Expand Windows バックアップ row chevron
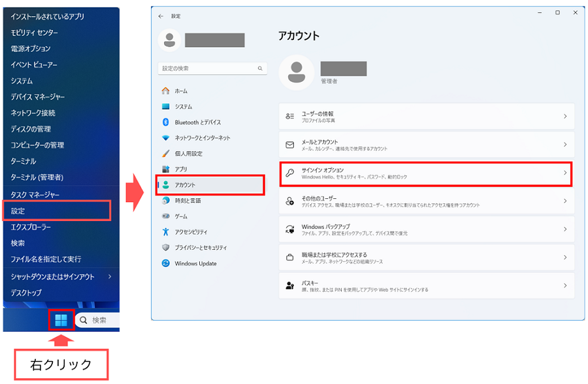 [565, 230]
